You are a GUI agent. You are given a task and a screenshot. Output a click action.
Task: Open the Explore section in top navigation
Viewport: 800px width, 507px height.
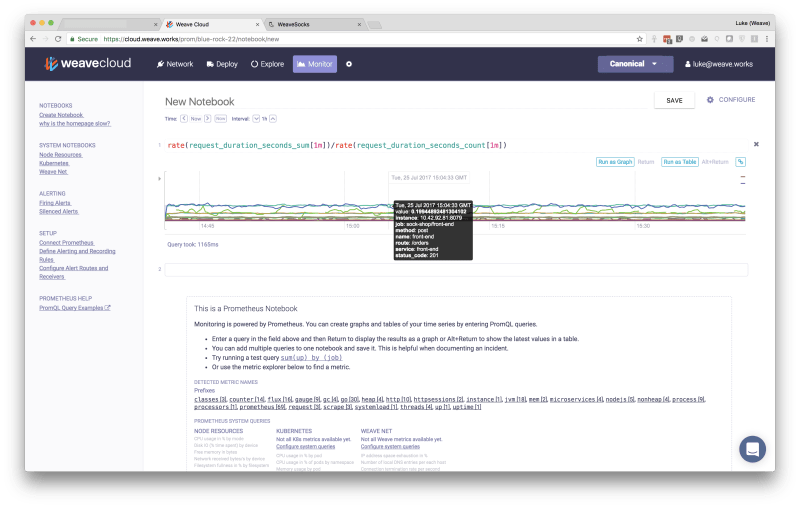coord(267,64)
